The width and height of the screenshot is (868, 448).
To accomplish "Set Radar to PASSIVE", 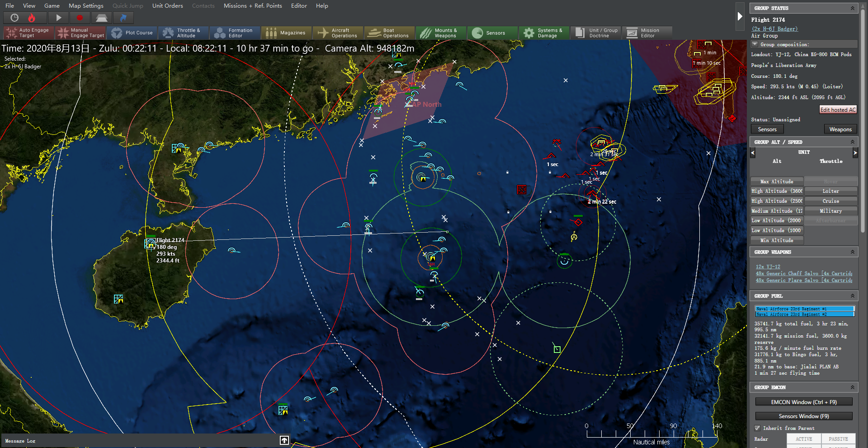I will pos(838,439).
